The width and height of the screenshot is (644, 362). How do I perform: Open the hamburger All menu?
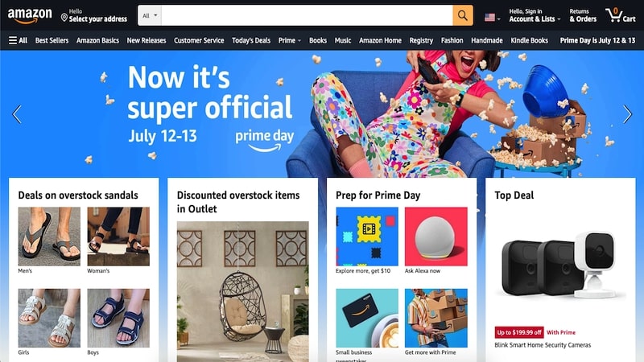pos(18,40)
